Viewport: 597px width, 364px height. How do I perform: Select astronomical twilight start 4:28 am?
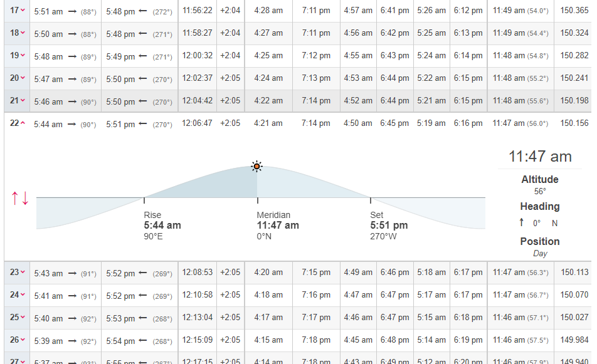[x=268, y=10]
